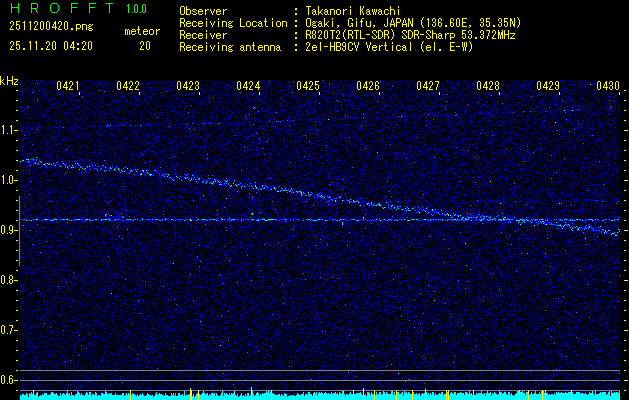Screen dimensions: 629x400
Task: Click the HROFFT title text
Action: 60,10
